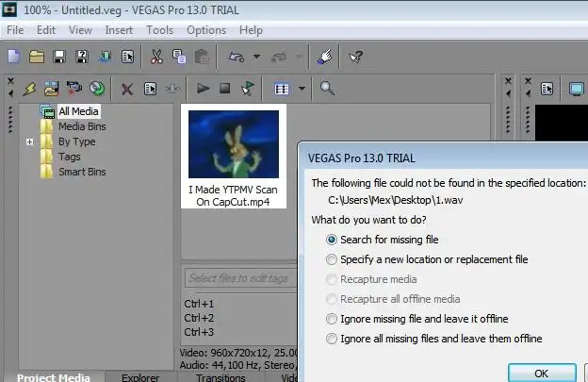Image resolution: width=588 pixels, height=382 pixels.
Task: Open Media Properties icon in Project Media toolbar
Action: [150, 89]
